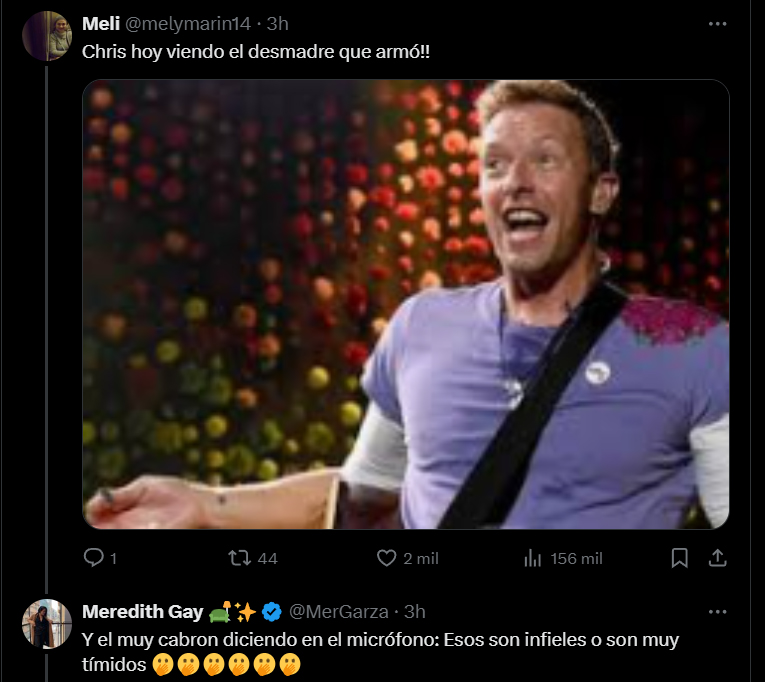Image resolution: width=765 pixels, height=682 pixels.
Task: Expand the concert photo in Meli's tweet
Action: click(405, 304)
